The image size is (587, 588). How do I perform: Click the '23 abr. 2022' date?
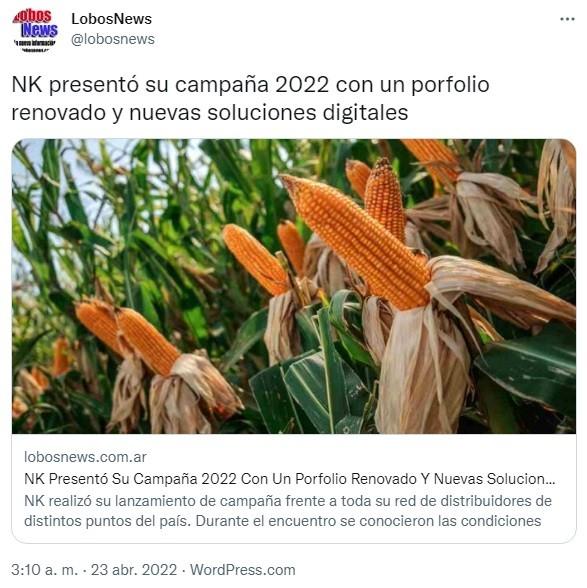click(134, 570)
